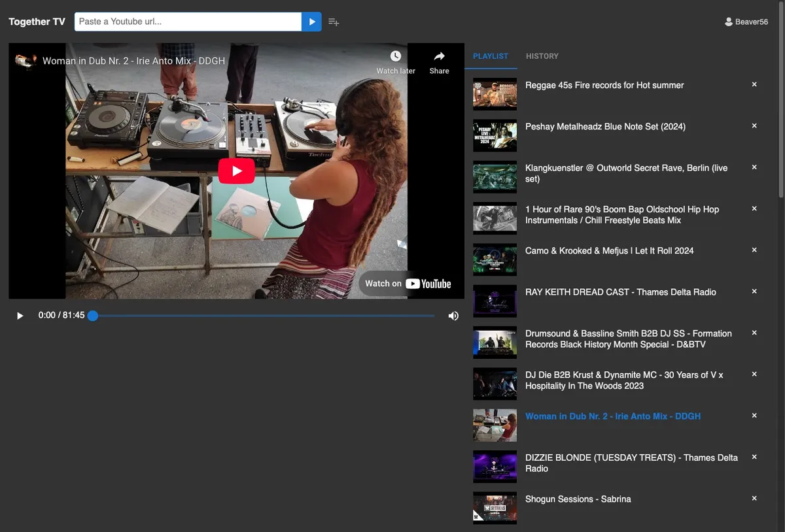Remove Klangkuenstler @ Outworld Secret Rave item

coord(754,167)
